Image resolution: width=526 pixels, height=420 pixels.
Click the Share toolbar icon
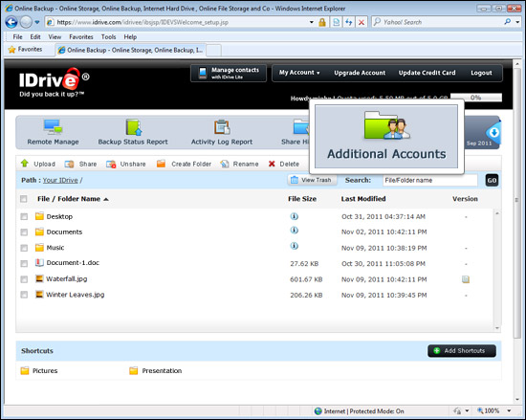[x=69, y=164]
